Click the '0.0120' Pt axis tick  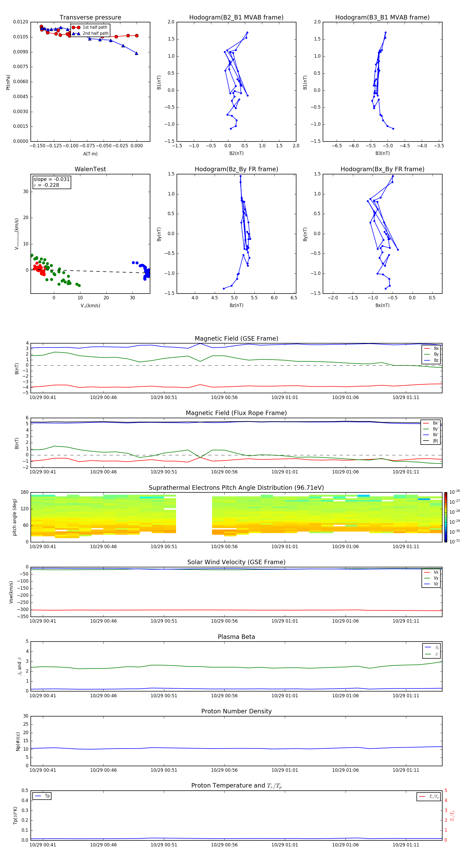(20, 22)
